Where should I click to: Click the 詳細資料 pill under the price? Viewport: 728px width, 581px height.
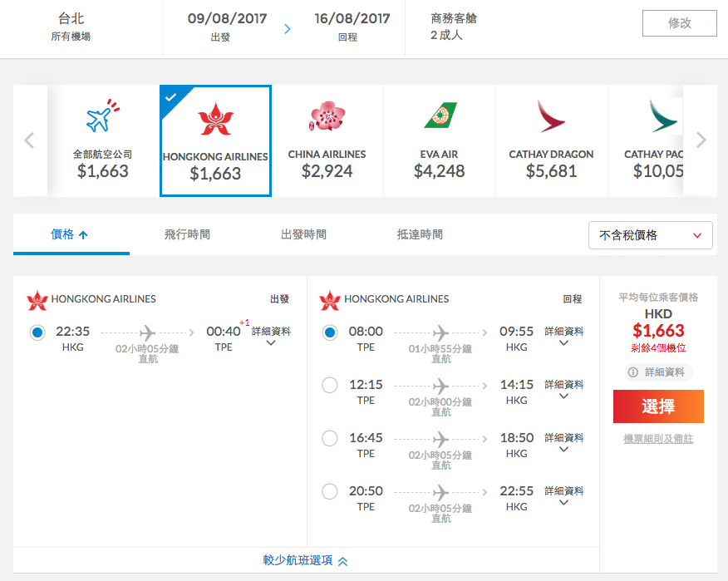pos(658,372)
